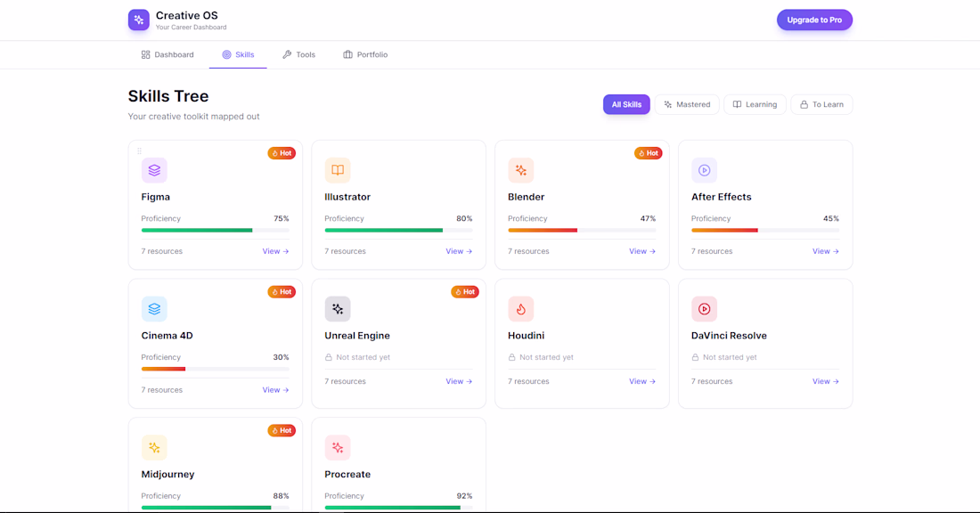Click the Houdini flame icon
The height and width of the screenshot is (513, 980).
click(520, 309)
